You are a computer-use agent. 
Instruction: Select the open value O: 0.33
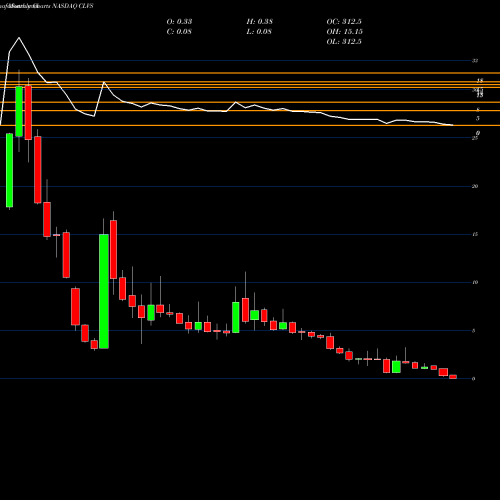179,22
